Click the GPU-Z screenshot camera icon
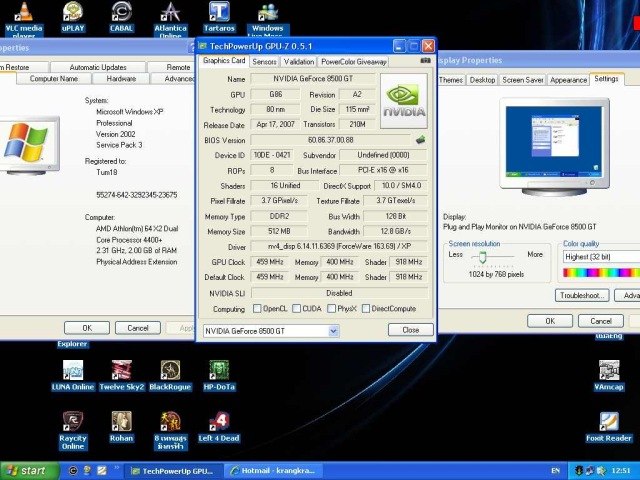The width and height of the screenshot is (640, 480). (x=426, y=61)
